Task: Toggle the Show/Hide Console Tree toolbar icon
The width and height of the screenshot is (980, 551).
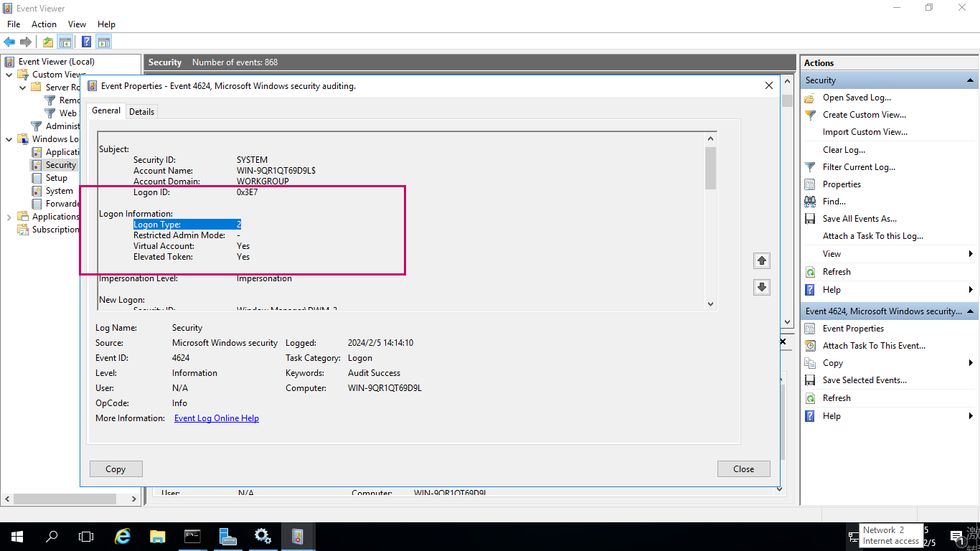Action: [65, 42]
